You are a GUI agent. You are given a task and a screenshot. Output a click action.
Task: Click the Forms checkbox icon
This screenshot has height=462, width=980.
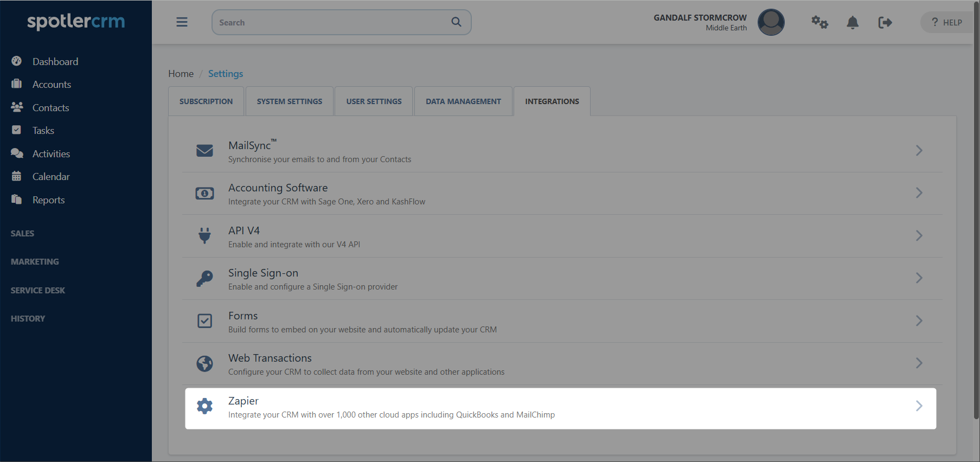pos(204,321)
